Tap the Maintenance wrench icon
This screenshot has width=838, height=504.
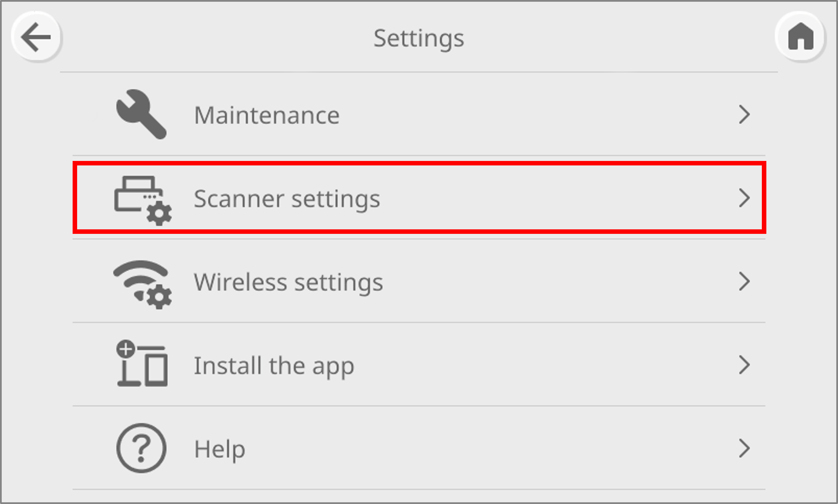click(141, 114)
